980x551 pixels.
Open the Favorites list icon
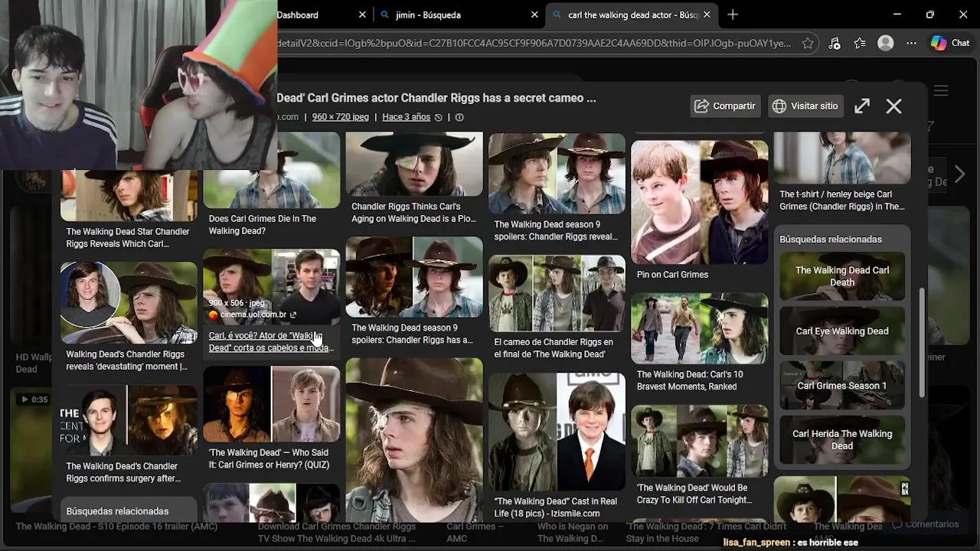[860, 44]
